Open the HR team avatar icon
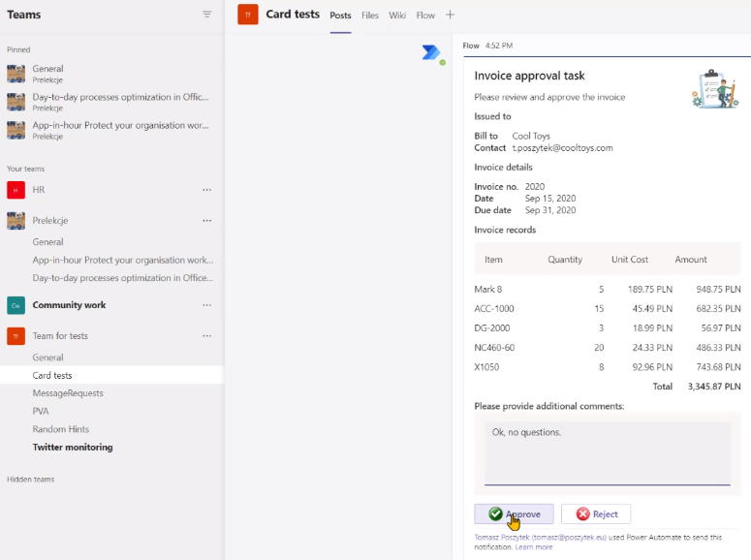751x560 pixels. point(16,190)
